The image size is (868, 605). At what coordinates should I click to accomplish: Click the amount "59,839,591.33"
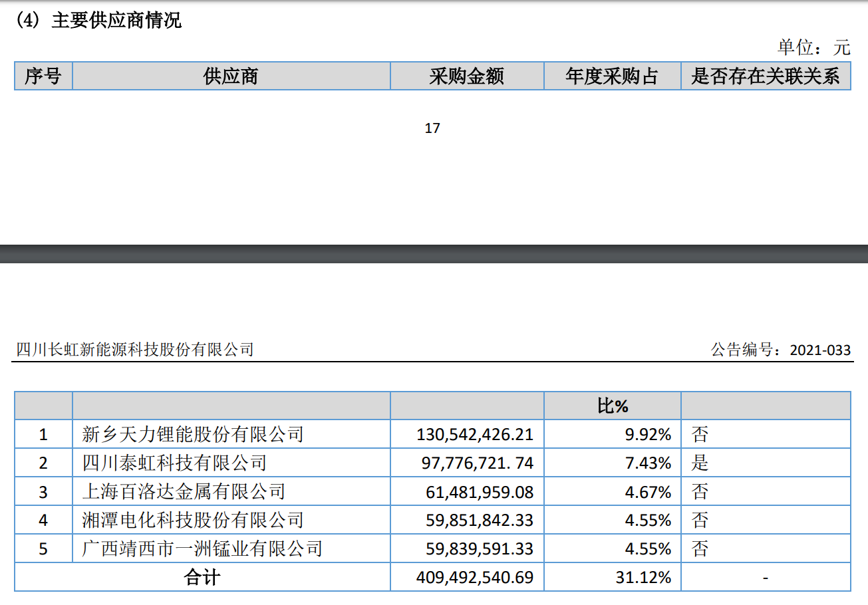480,549
